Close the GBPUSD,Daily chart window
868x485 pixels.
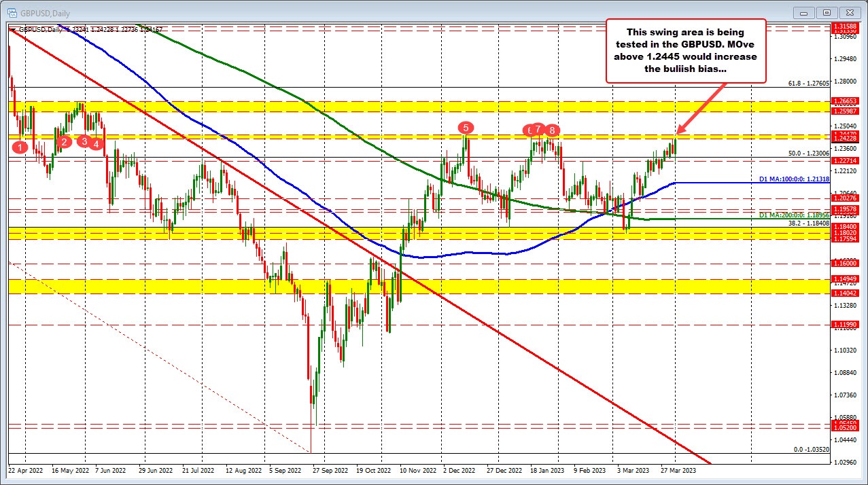point(849,12)
